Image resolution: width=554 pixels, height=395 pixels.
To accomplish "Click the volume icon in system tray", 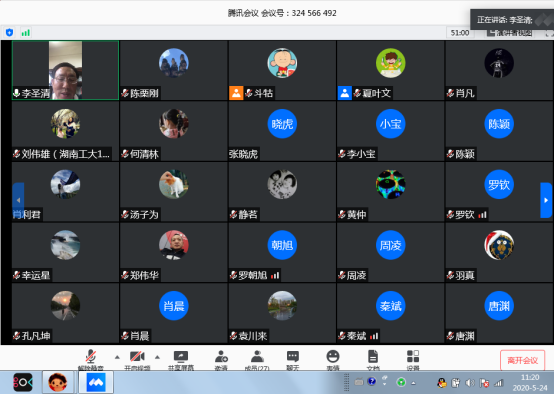I will (x=470, y=383).
